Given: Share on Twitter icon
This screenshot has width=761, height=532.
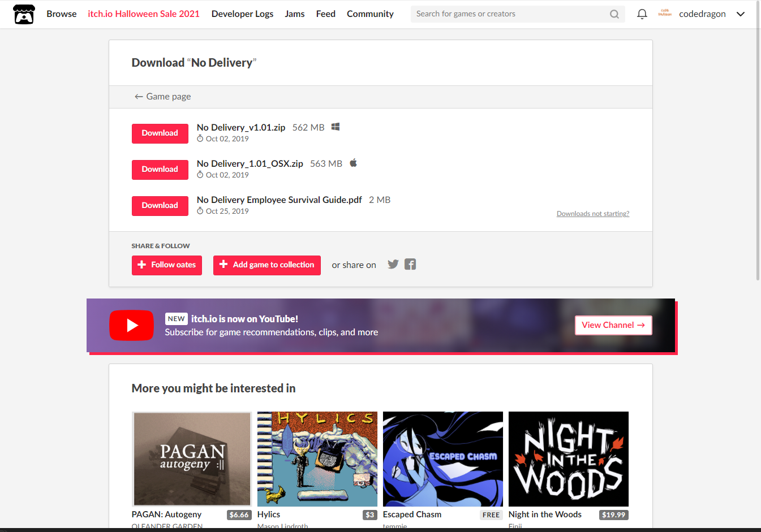Looking at the screenshot, I should pyautogui.click(x=393, y=264).
